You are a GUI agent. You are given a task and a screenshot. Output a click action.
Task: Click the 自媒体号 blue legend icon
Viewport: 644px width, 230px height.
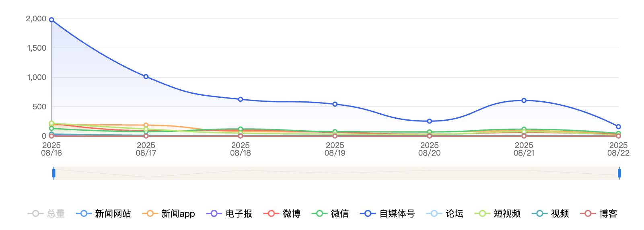point(368,214)
